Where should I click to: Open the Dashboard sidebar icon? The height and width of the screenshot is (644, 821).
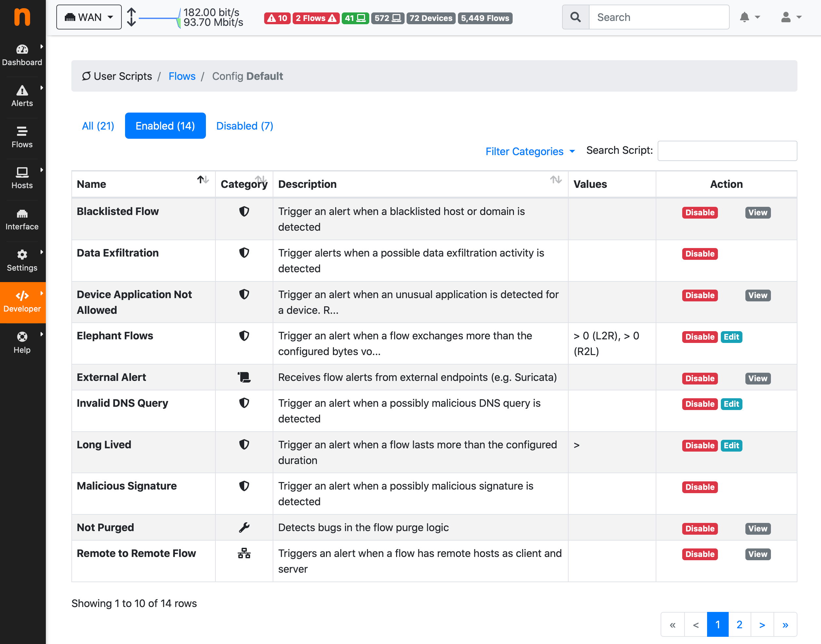[22, 50]
